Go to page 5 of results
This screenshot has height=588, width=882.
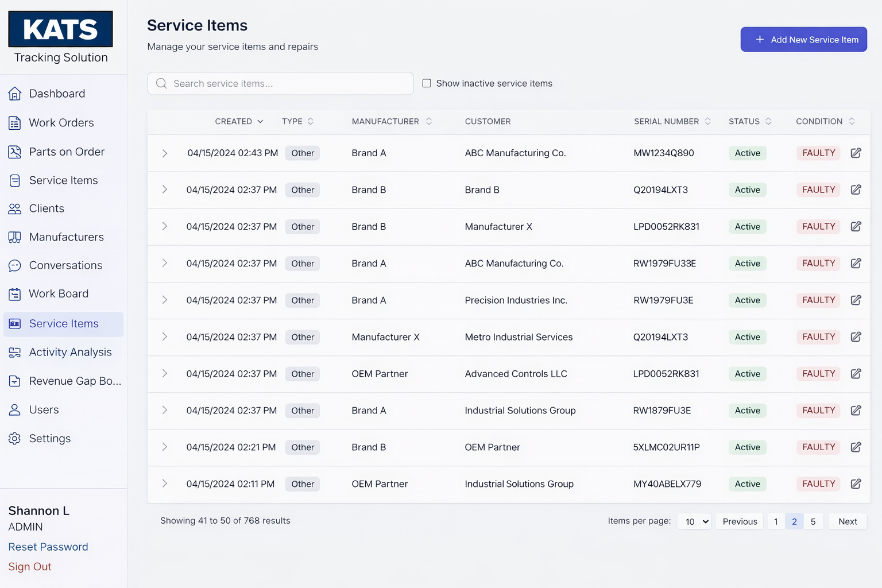coord(813,521)
